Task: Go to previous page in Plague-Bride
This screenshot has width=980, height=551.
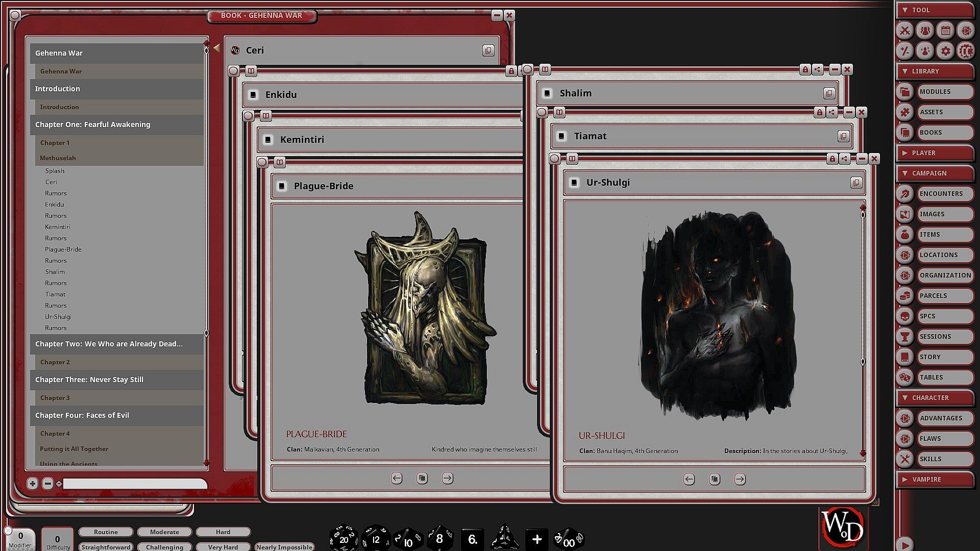Action: tap(397, 478)
